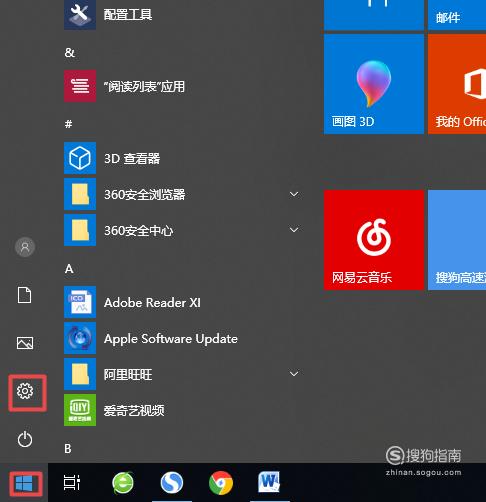
Task: Launch 360 browser from taskbar
Action: click(x=123, y=482)
